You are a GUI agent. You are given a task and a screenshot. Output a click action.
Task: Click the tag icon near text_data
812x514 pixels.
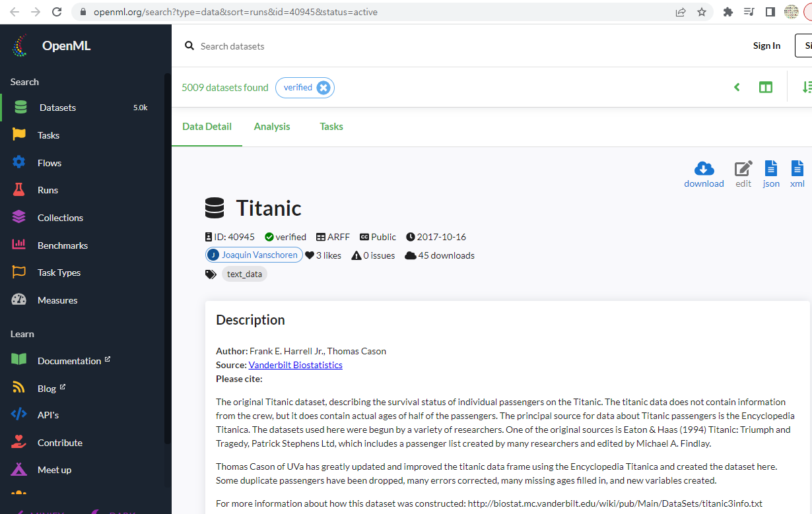tap(211, 274)
